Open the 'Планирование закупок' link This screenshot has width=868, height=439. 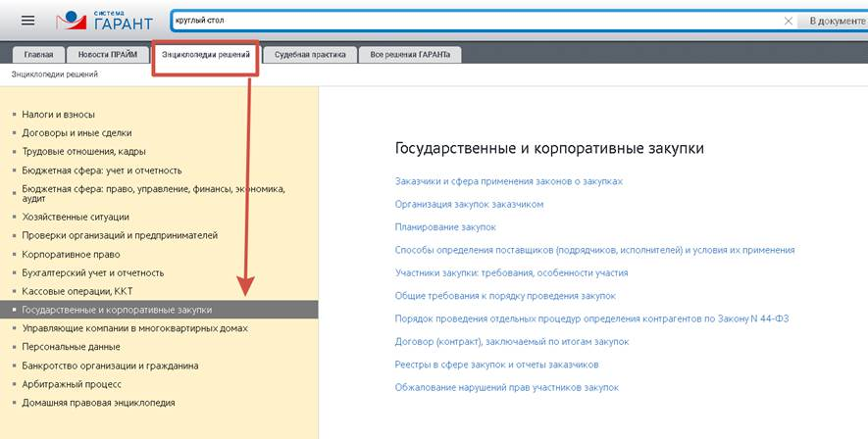(x=445, y=227)
